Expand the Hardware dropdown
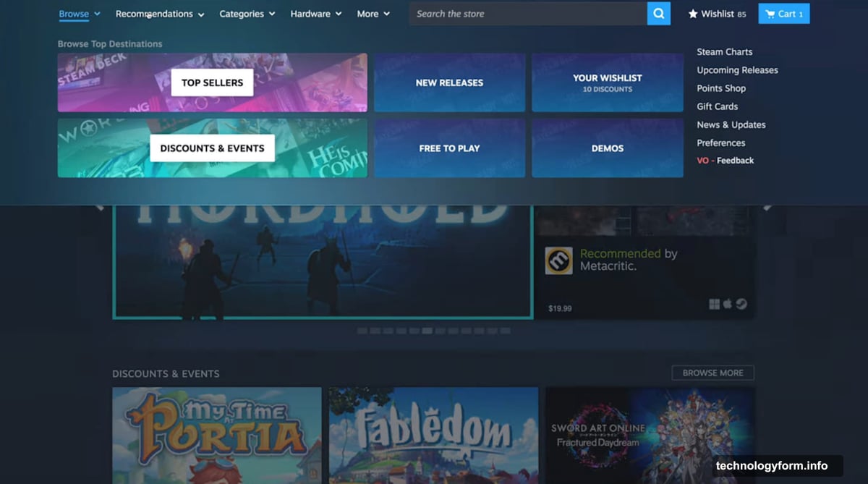This screenshot has height=484, width=868. coord(316,14)
